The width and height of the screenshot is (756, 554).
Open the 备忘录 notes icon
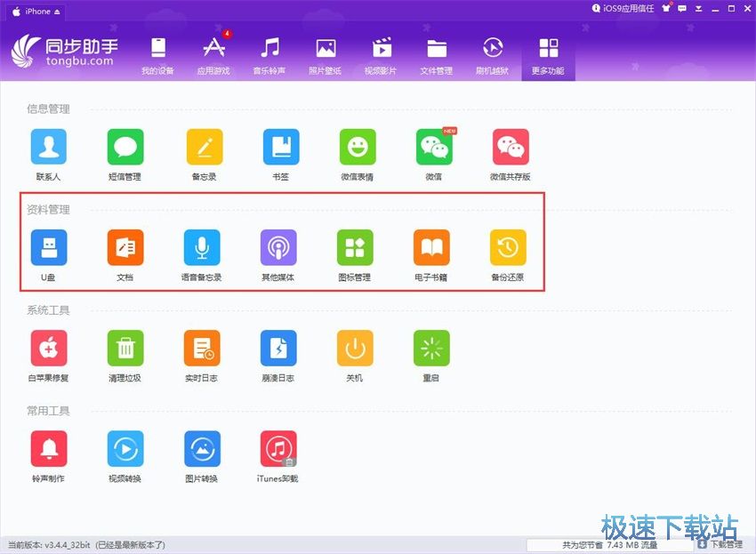click(x=205, y=147)
